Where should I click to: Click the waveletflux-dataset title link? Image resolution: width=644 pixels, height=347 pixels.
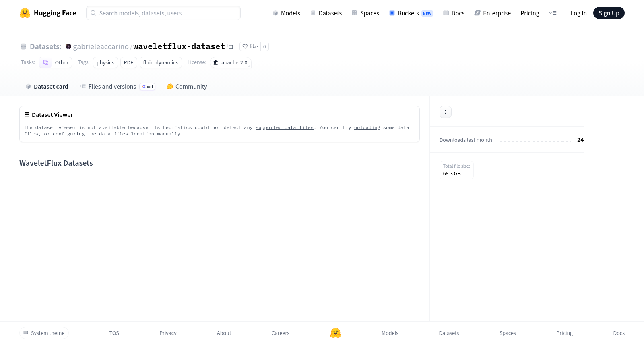[x=179, y=46]
